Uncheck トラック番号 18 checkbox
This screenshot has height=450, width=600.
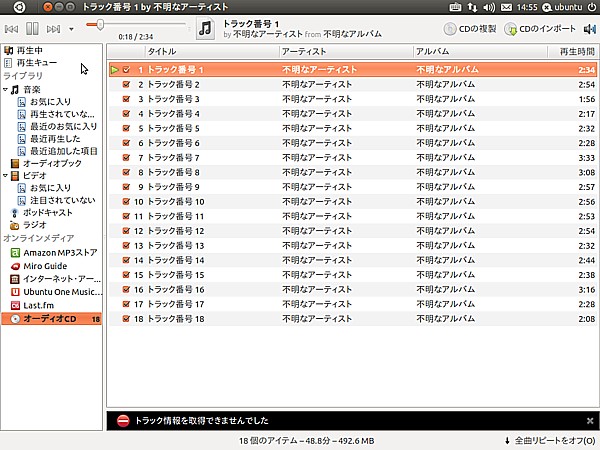[x=126, y=318]
